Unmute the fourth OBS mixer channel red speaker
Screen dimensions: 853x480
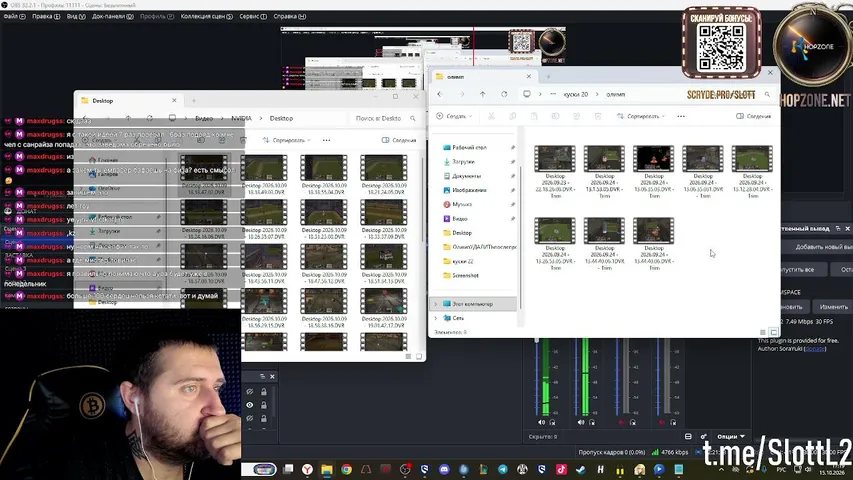[662, 422]
